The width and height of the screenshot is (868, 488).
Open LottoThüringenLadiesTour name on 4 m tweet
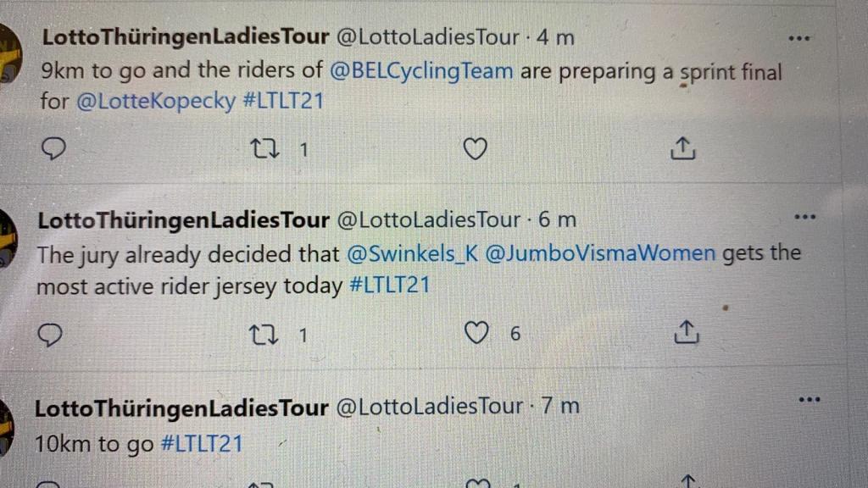pos(185,36)
